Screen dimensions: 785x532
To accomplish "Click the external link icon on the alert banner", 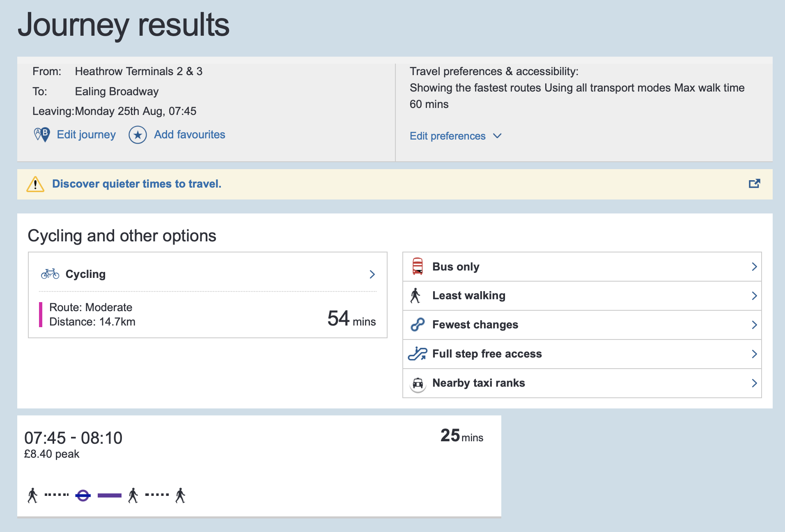I will [755, 184].
